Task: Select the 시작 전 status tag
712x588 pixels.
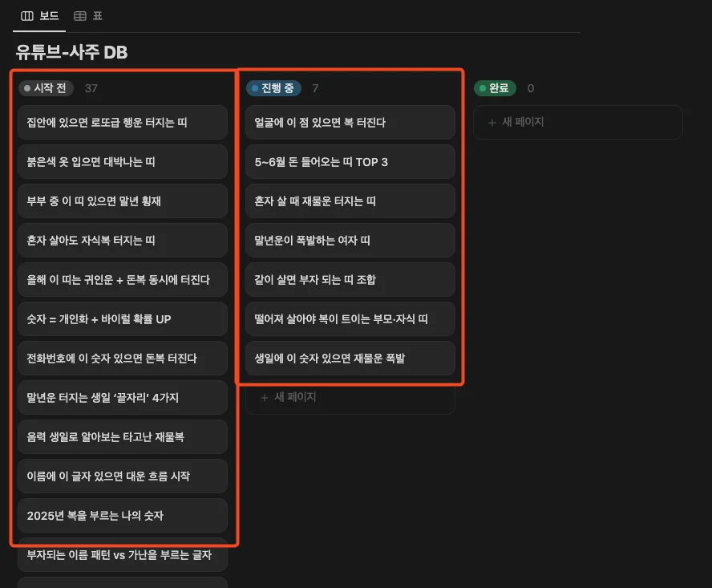Action: pyautogui.click(x=46, y=88)
